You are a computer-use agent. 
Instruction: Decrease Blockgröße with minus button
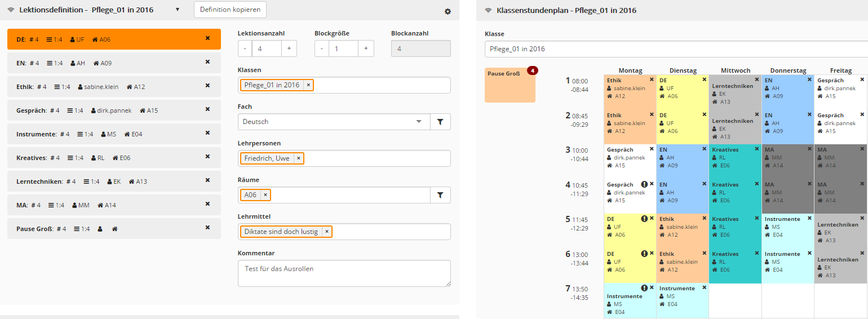pyautogui.click(x=322, y=48)
